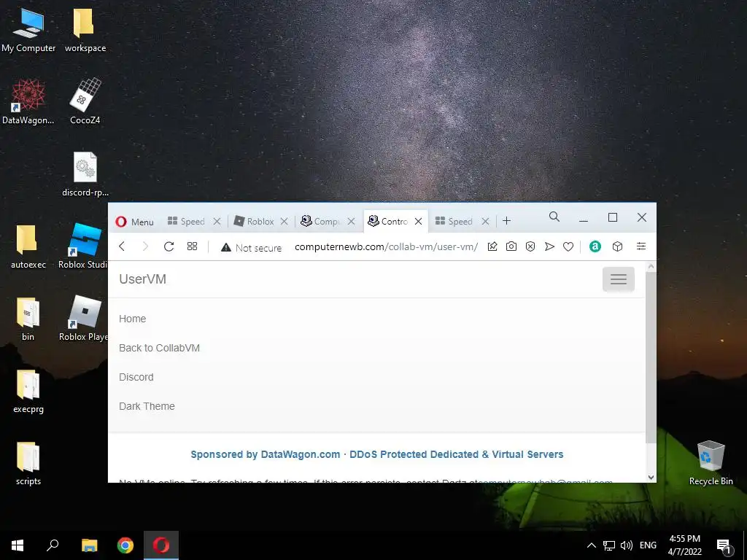Take a snapshot with the camera icon
The width and height of the screenshot is (747, 560).
[511, 246]
